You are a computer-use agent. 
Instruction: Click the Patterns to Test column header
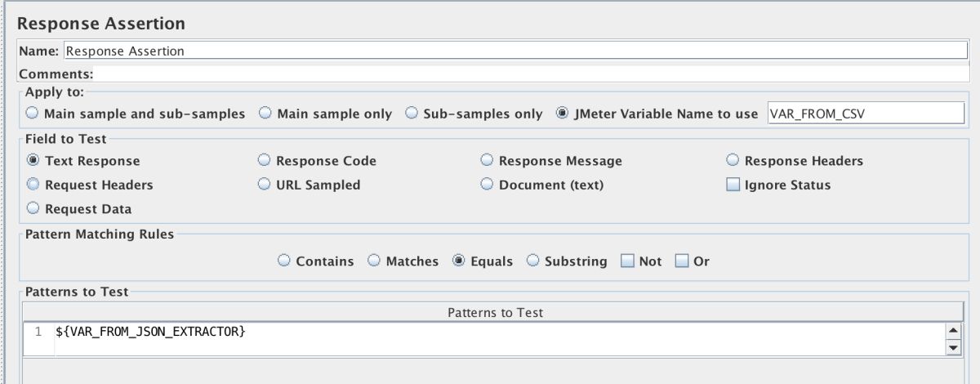494,312
